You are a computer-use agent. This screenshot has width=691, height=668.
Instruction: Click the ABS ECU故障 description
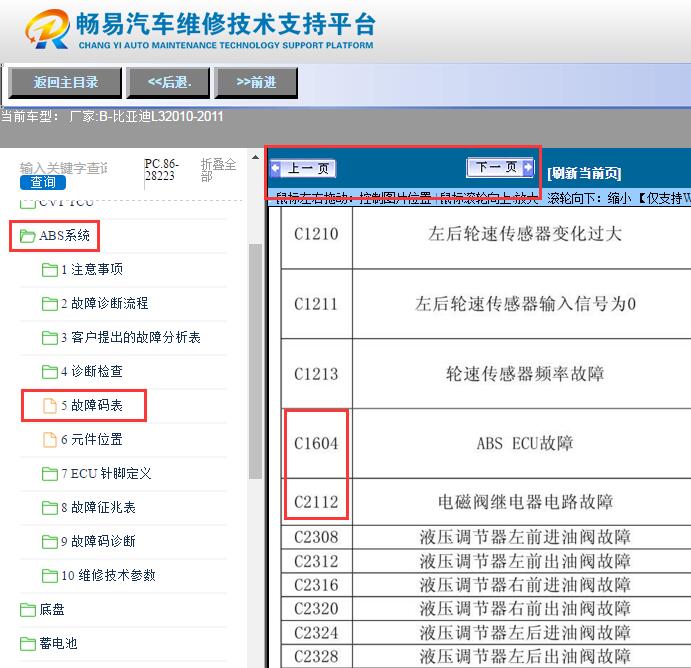(x=524, y=444)
